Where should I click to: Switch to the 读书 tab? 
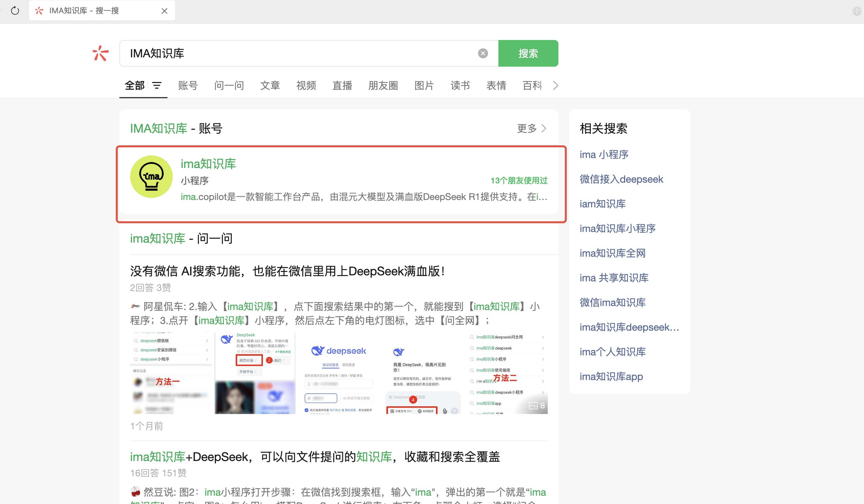pos(460,85)
